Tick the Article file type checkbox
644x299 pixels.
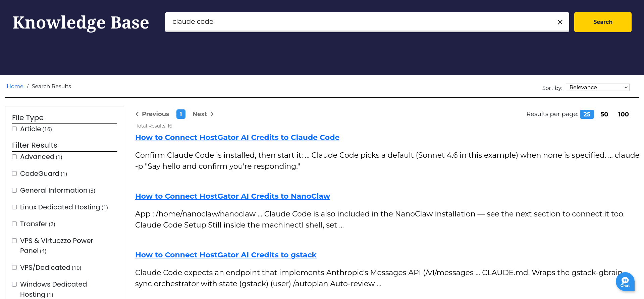pos(14,129)
